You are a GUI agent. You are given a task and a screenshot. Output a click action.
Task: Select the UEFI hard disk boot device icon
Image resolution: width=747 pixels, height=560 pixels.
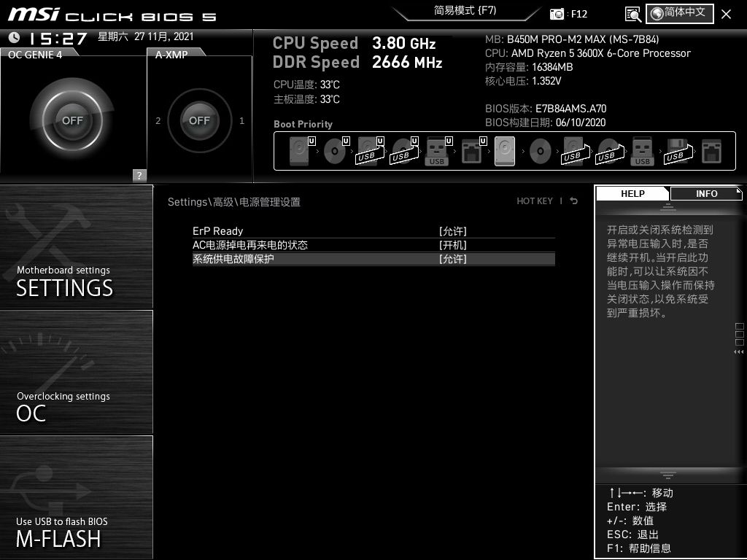[301, 151]
